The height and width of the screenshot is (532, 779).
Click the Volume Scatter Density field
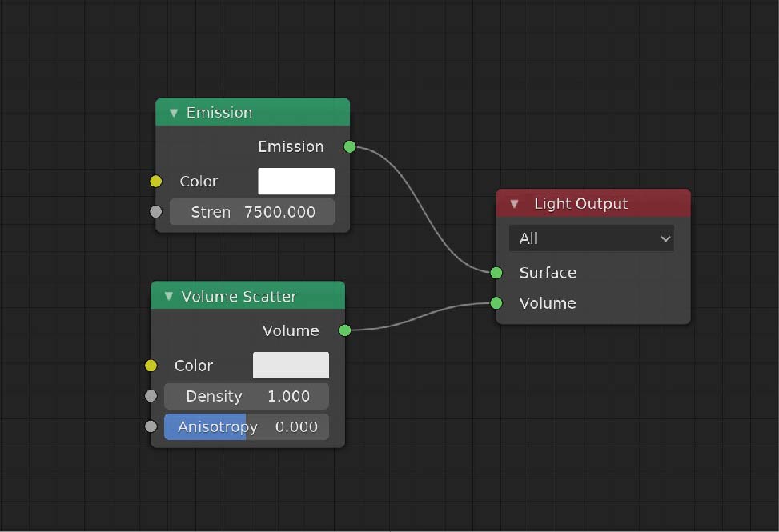[x=247, y=396]
